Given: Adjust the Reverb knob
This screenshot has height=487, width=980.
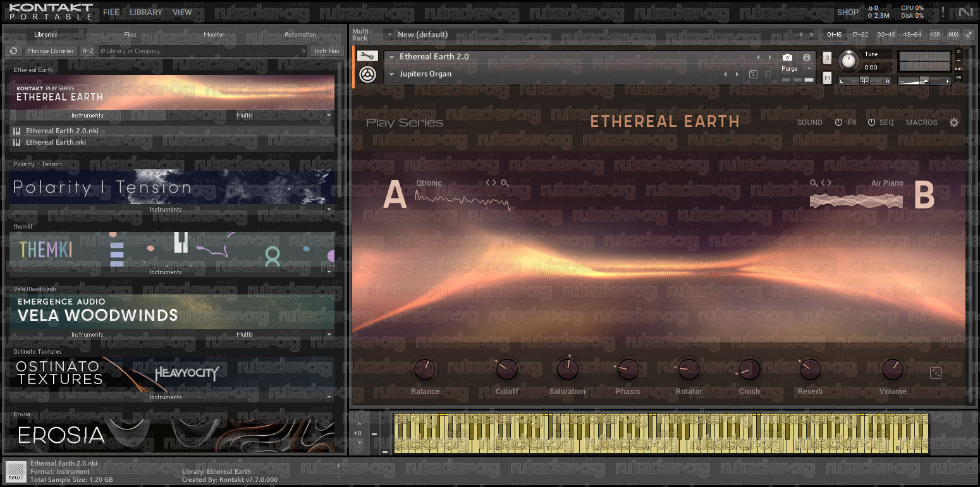Looking at the screenshot, I should point(810,369).
